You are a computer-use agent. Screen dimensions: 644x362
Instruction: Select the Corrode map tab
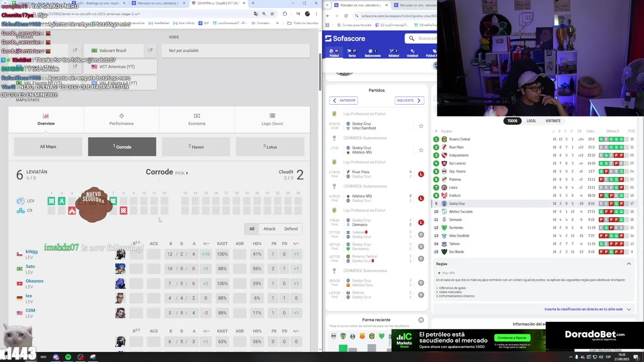pos(122,147)
